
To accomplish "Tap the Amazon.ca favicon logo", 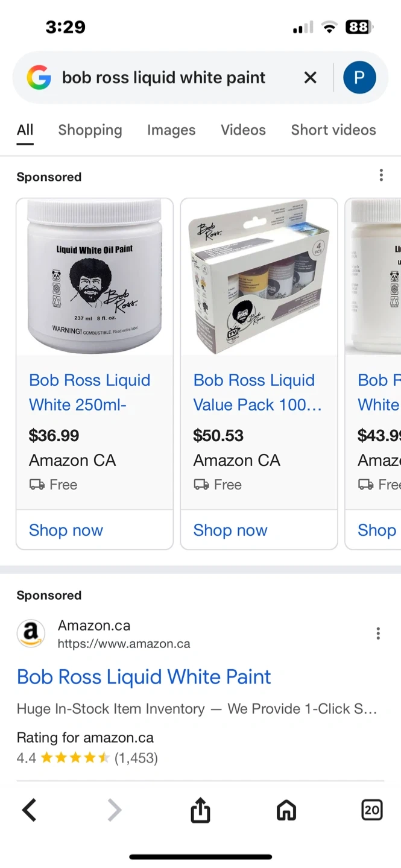I will [x=31, y=634].
